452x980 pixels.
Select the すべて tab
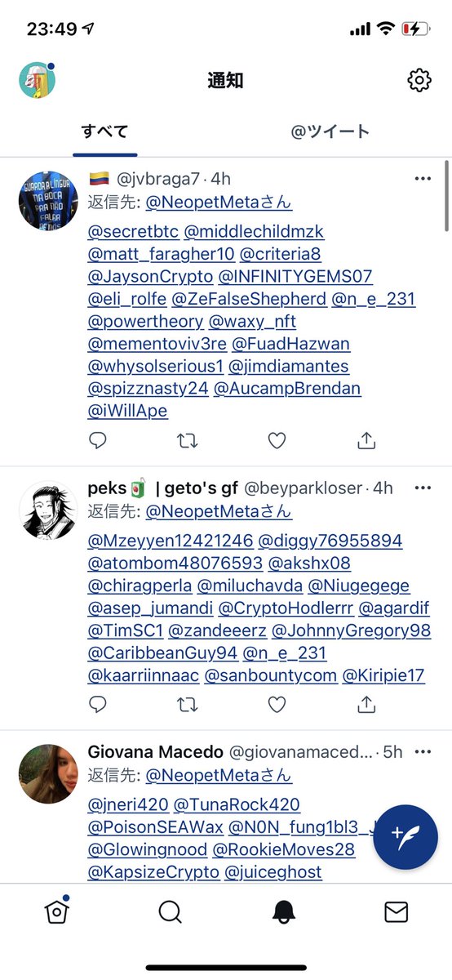104,131
